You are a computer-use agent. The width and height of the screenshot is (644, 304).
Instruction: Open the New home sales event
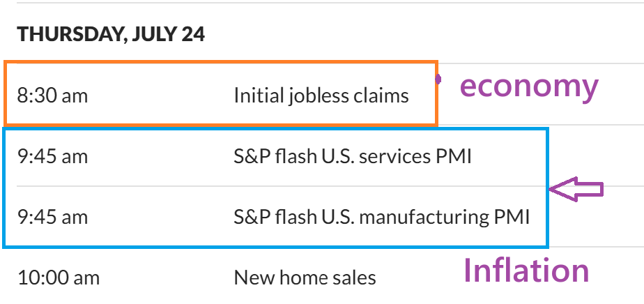tap(305, 278)
